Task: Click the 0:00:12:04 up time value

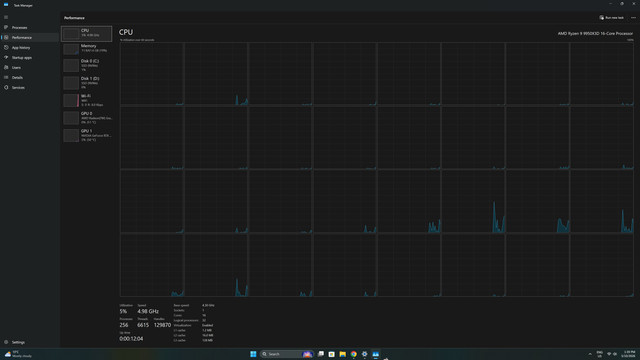Action: click(x=131, y=339)
